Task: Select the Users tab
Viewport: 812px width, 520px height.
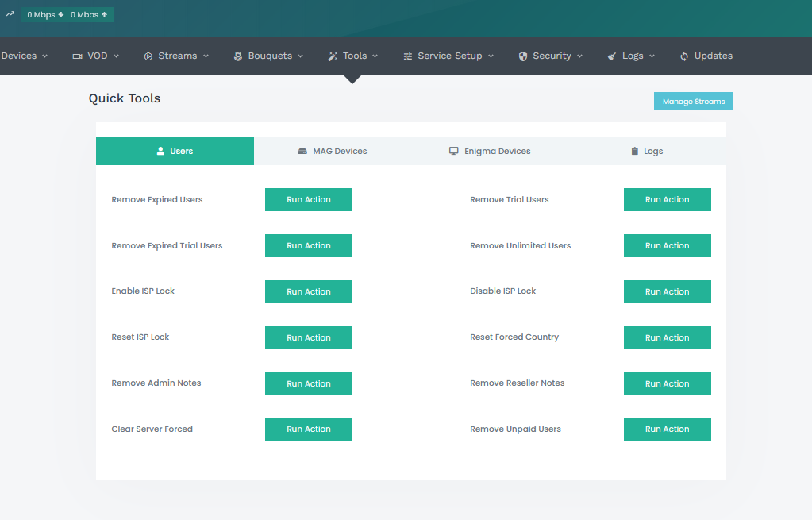Action: [x=175, y=151]
